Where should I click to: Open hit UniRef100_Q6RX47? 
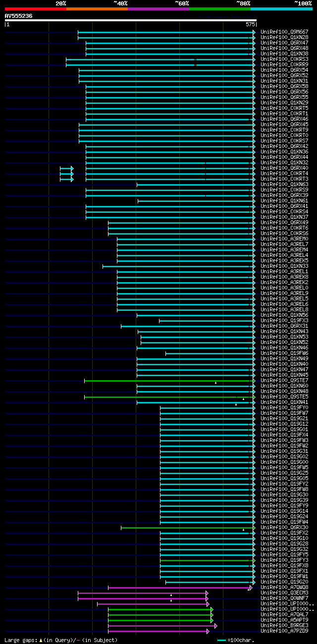pos(284,43)
